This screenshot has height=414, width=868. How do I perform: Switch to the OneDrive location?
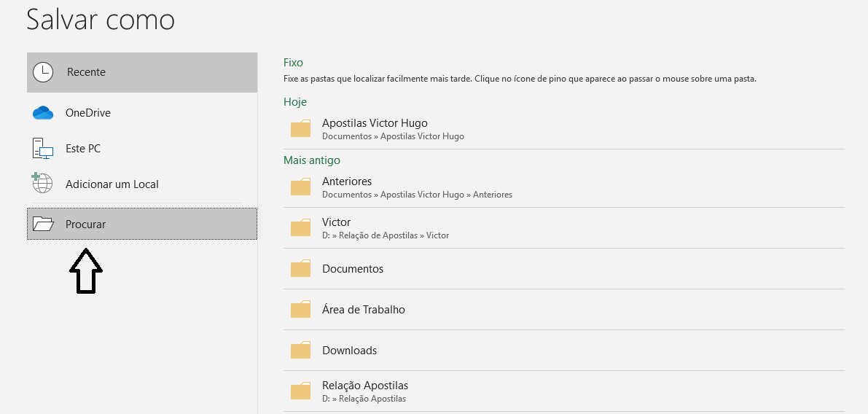tap(88, 113)
